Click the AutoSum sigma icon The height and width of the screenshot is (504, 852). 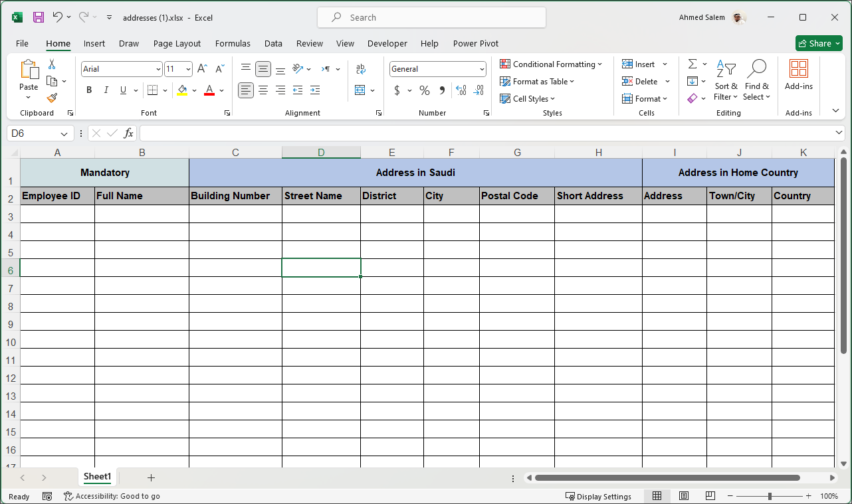click(692, 64)
